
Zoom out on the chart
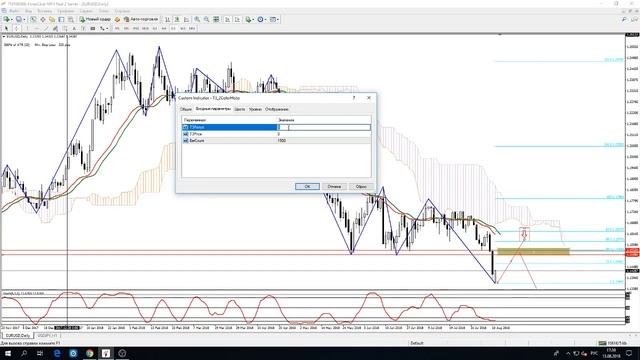coord(207,19)
